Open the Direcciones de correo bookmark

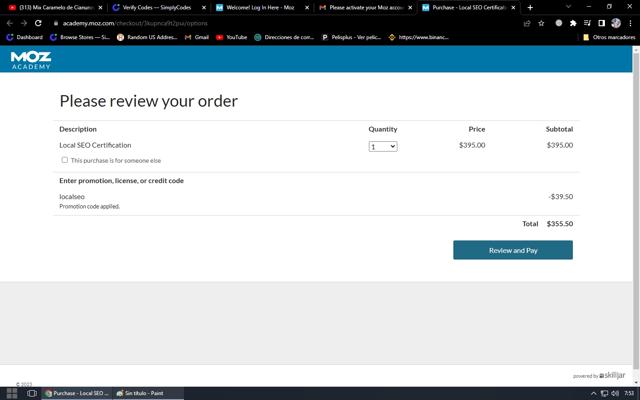[284, 37]
